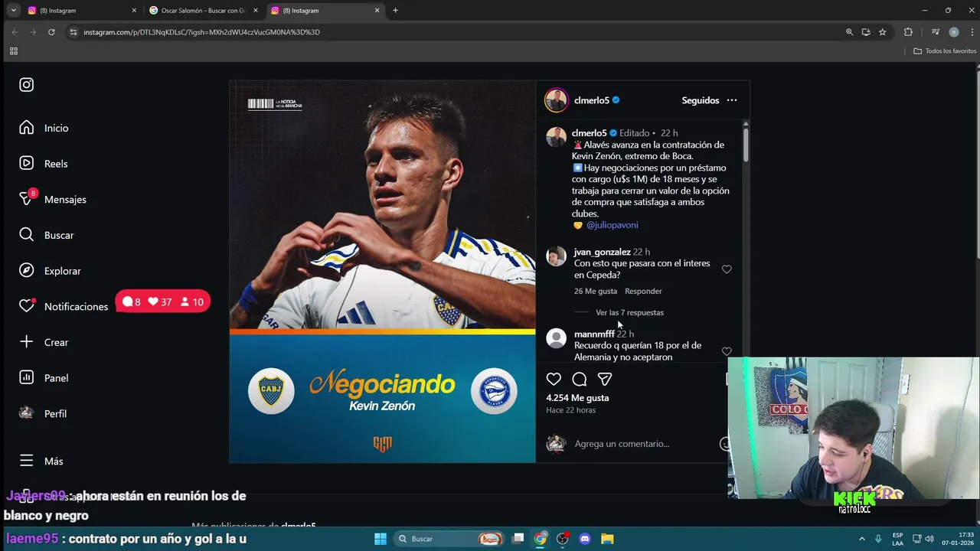Open jvan_gonzalez profile link
980x551 pixels.
pyautogui.click(x=603, y=252)
